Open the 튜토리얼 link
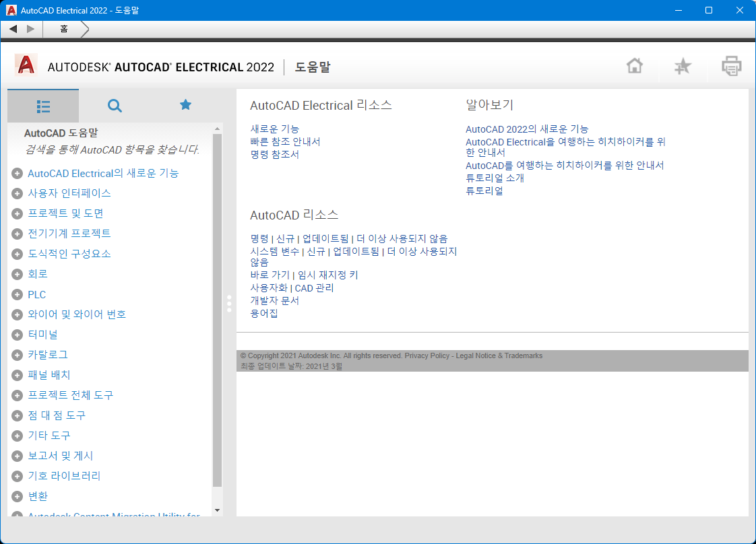 (484, 191)
